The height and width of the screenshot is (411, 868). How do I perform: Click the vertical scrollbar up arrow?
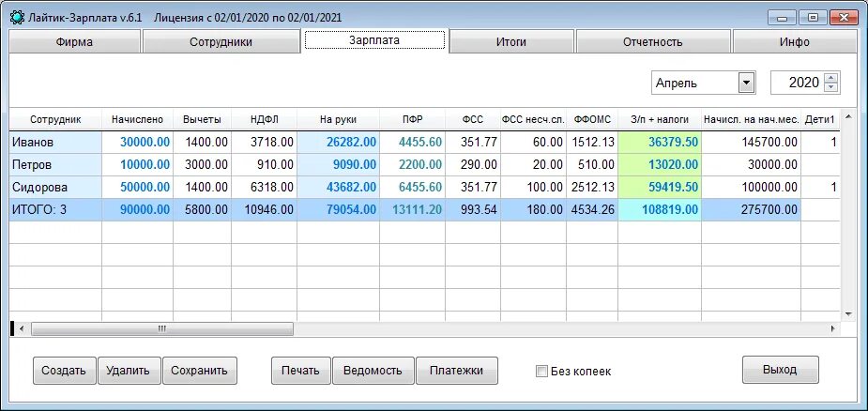[x=847, y=116]
